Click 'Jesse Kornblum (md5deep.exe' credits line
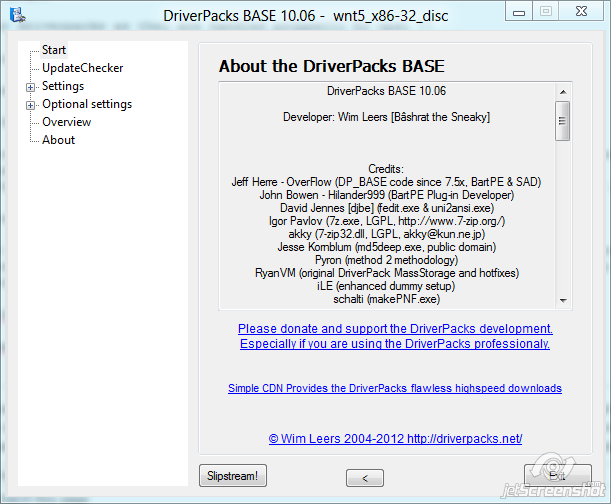The height and width of the screenshot is (504, 611). tap(387, 247)
